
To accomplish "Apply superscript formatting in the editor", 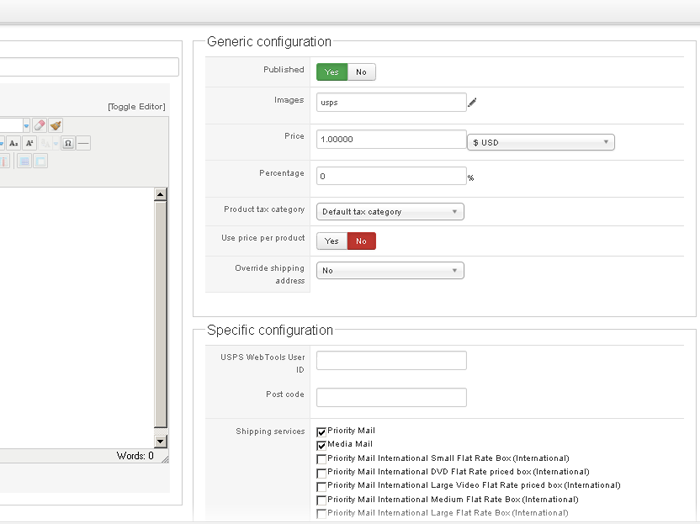I will coord(30,143).
